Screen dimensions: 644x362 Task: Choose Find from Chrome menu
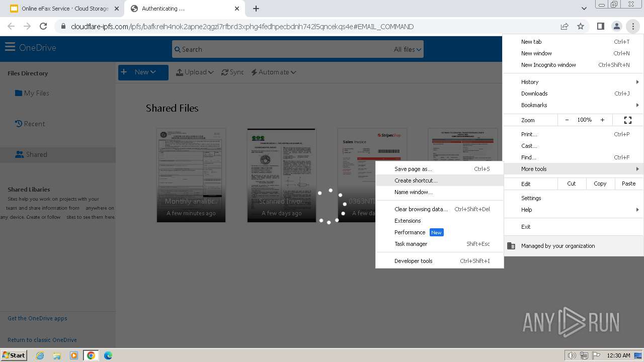tap(573, 157)
